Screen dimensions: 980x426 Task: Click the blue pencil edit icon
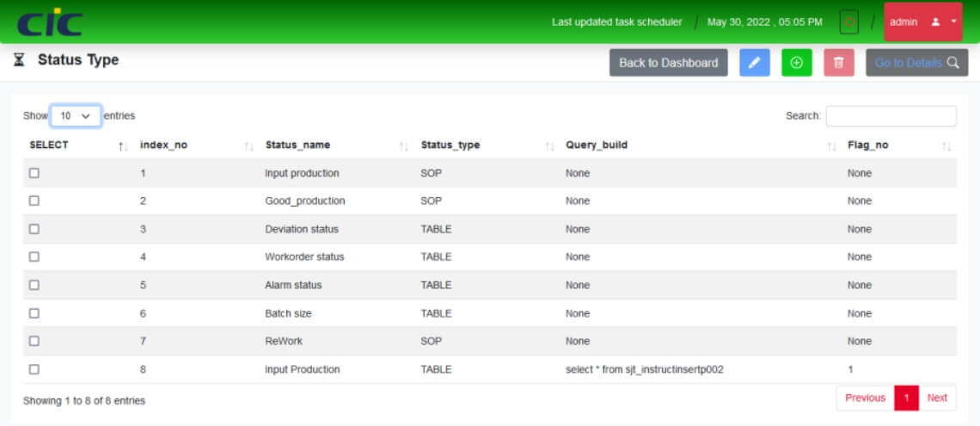coord(754,63)
